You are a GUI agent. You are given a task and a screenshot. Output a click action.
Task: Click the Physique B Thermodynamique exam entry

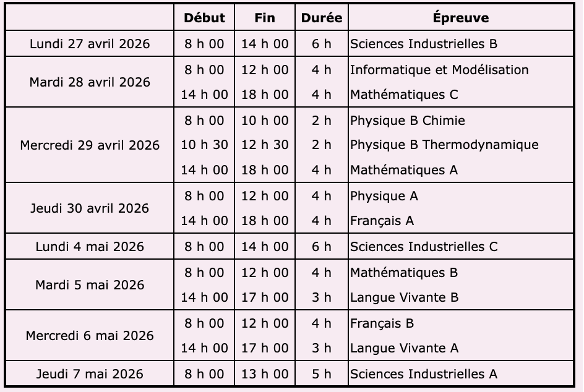pyautogui.click(x=444, y=145)
